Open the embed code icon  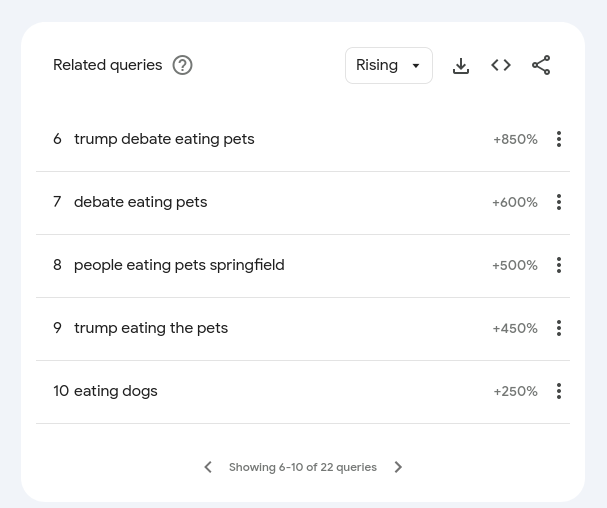[501, 65]
